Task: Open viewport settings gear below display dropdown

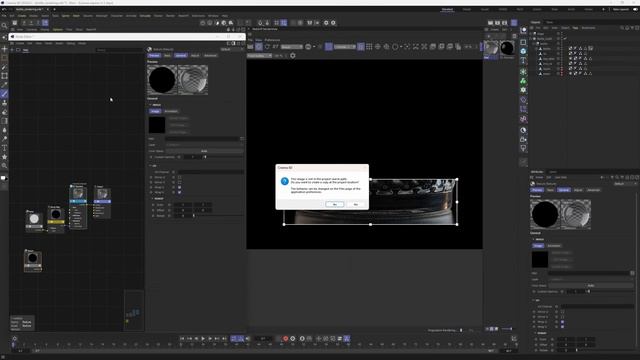Action: point(293,56)
